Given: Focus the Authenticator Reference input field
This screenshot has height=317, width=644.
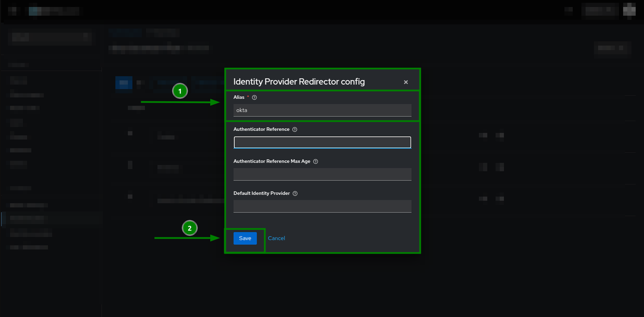Looking at the screenshot, I should (322, 142).
